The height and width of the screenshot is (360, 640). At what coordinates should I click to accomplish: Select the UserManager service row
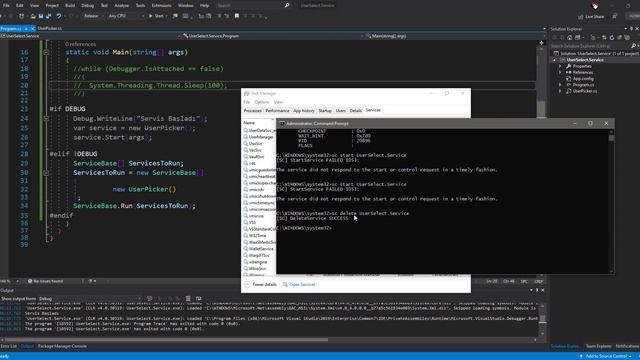[x=260, y=137]
